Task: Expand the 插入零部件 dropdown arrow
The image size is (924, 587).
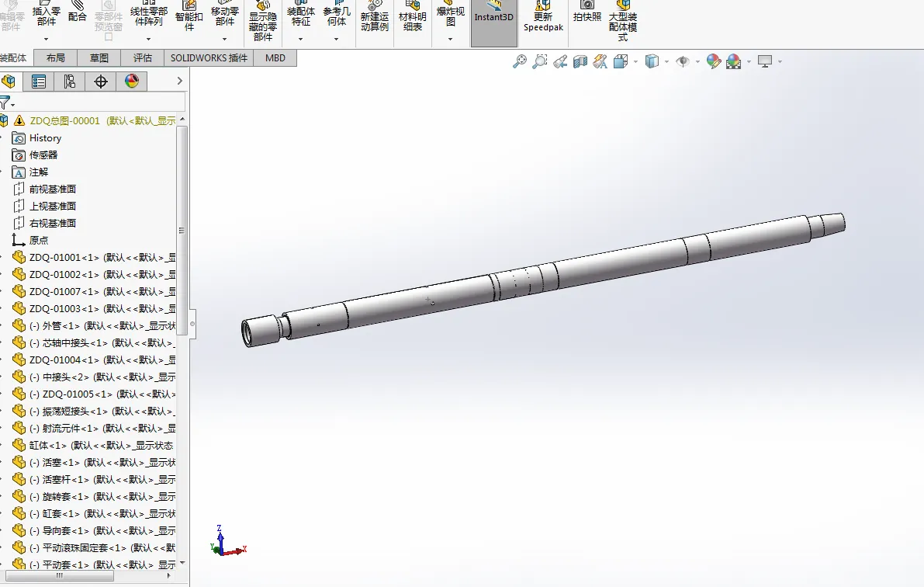Action: pos(46,40)
